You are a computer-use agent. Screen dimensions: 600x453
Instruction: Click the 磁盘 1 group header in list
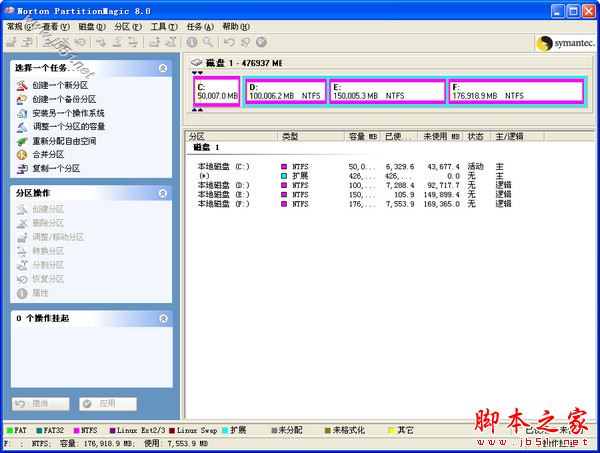[x=206, y=147]
